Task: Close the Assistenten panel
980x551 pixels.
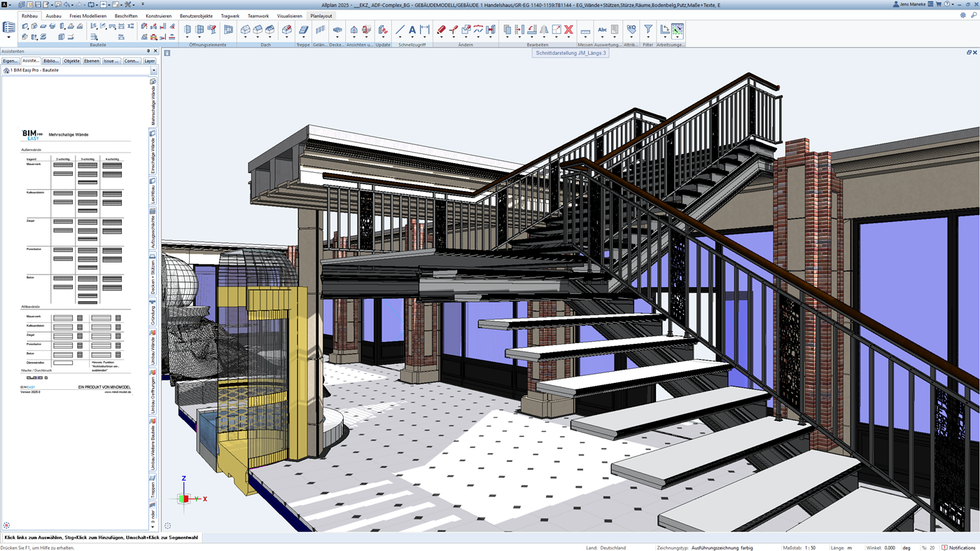Action: pyautogui.click(x=155, y=51)
